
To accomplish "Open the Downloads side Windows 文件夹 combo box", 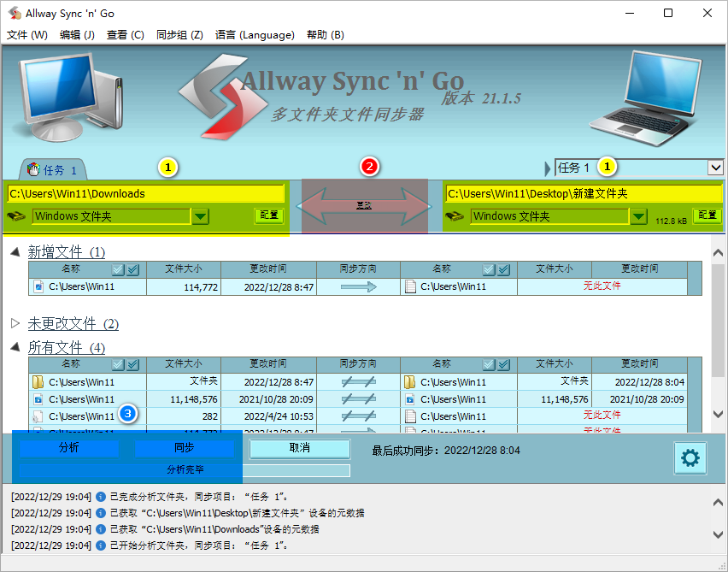I will click(x=111, y=216).
